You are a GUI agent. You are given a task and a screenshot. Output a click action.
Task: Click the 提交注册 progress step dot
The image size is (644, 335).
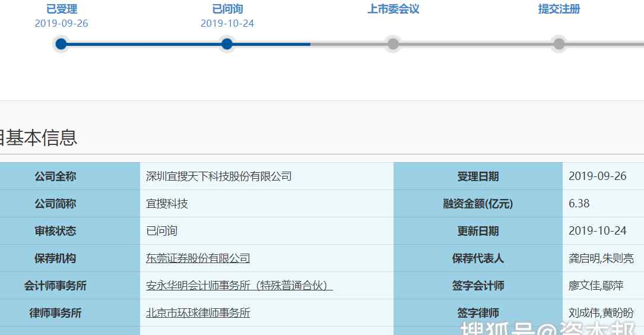tap(559, 44)
